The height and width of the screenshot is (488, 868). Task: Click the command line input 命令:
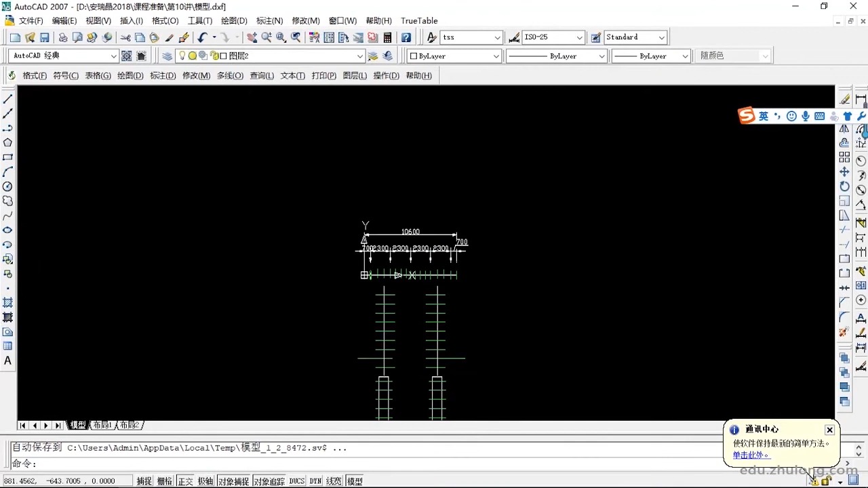427,464
